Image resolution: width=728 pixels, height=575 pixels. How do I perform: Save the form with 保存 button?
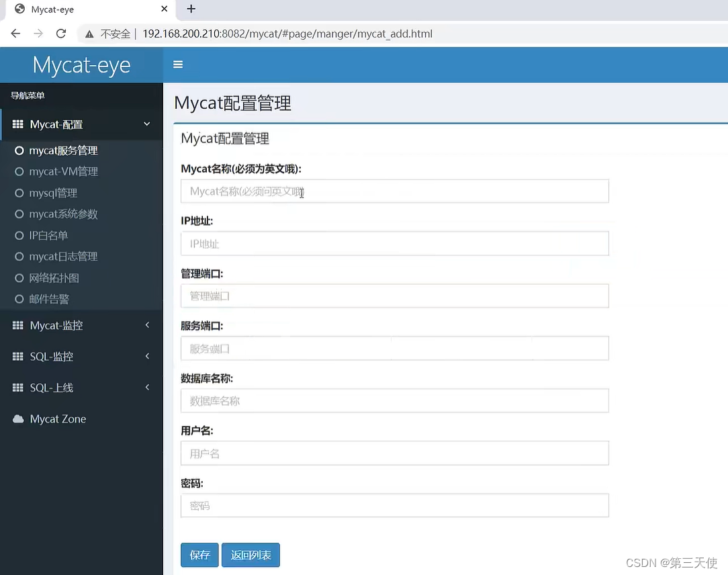click(x=199, y=555)
